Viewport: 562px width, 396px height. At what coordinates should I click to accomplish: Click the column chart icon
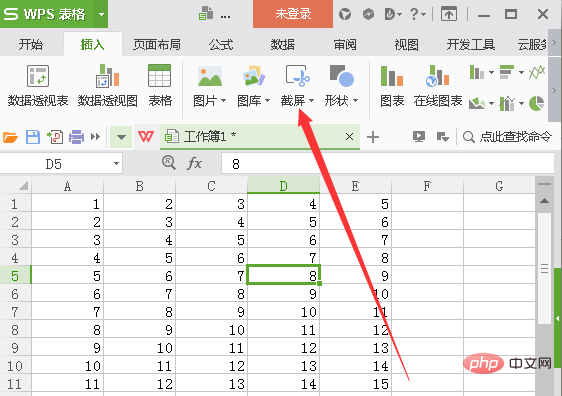[476, 72]
